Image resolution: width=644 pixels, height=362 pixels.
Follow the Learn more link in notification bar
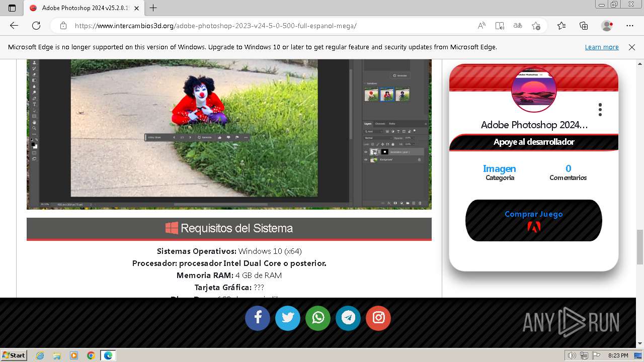tap(602, 47)
